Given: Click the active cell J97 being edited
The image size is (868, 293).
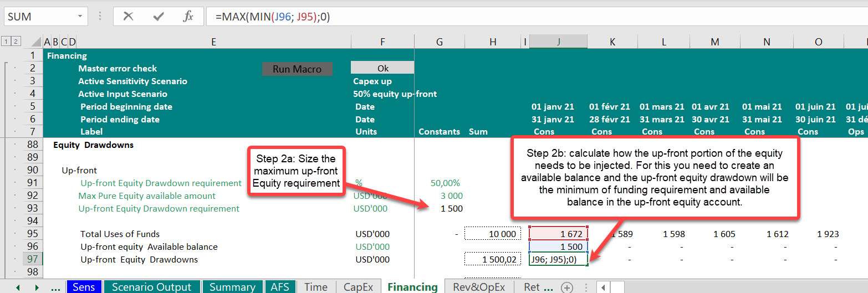Looking at the screenshot, I should [x=558, y=259].
